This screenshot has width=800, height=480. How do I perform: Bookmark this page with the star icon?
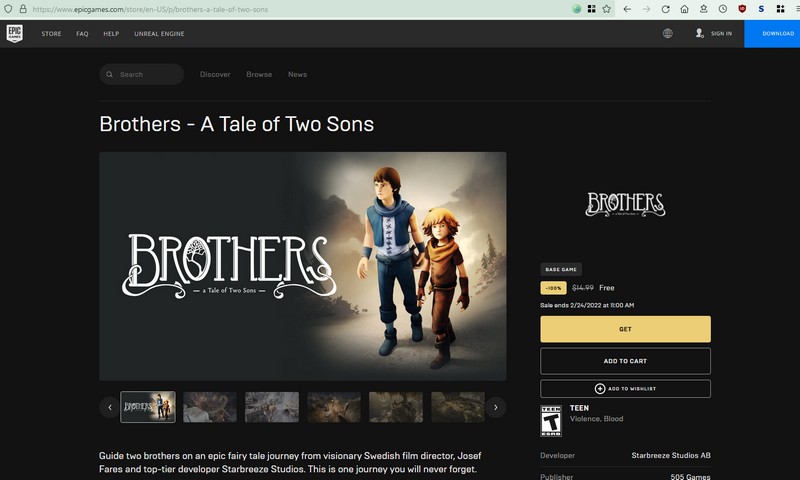pyautogui.click(x=606, y=8)
